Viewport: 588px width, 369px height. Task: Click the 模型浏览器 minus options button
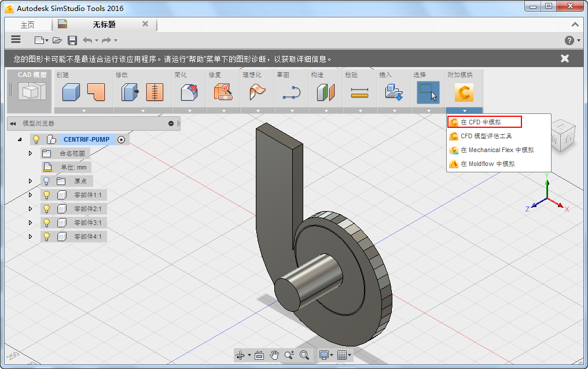(171, 123)
